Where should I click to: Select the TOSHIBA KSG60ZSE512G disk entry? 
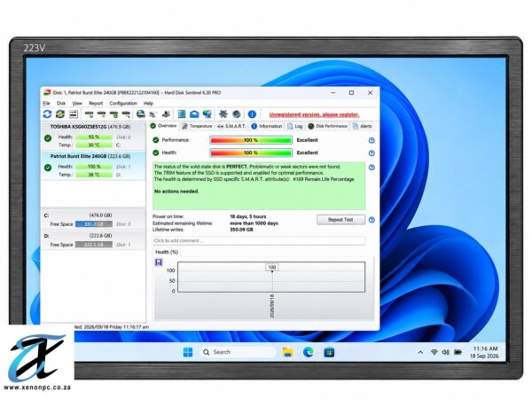pos(93,136)
